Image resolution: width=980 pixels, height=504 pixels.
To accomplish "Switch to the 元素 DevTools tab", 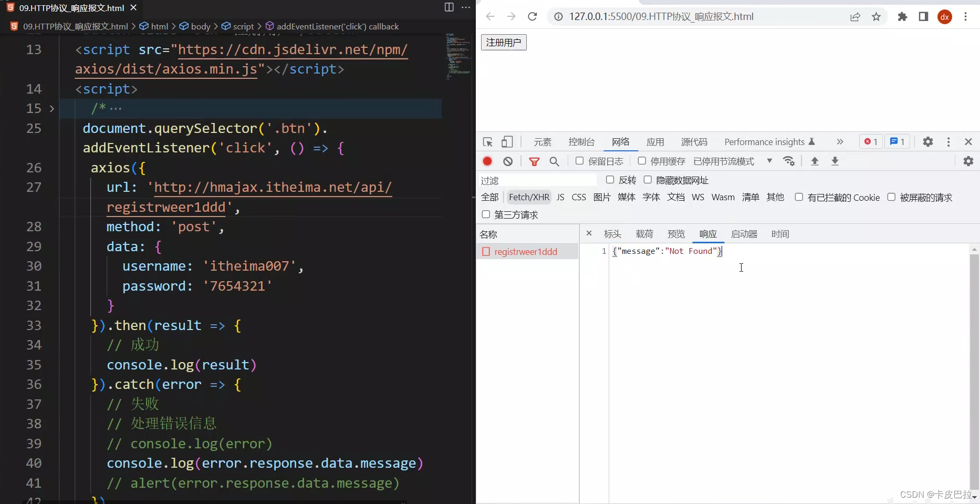I will pyautogui.click(x=543, y=142).
